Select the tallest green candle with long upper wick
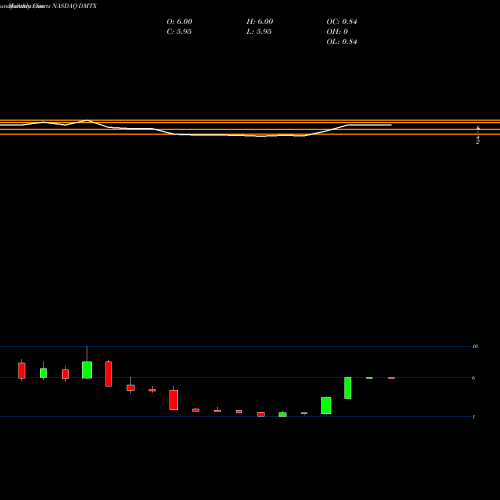The width and height of the screenshot is (500, 500). (x=87, y=363)
